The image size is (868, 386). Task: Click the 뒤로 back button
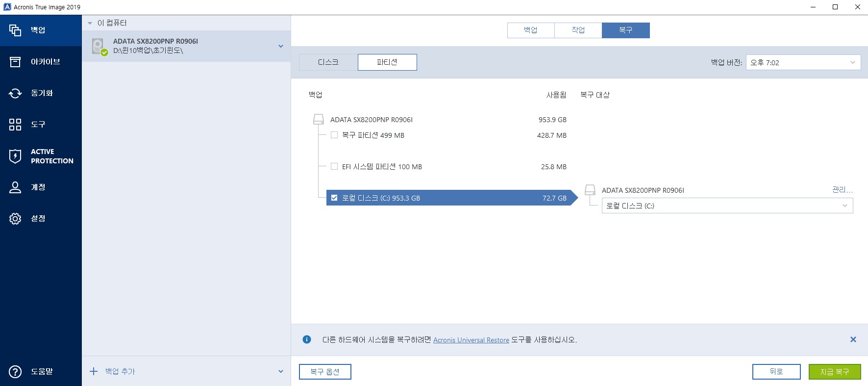point(776,372)
